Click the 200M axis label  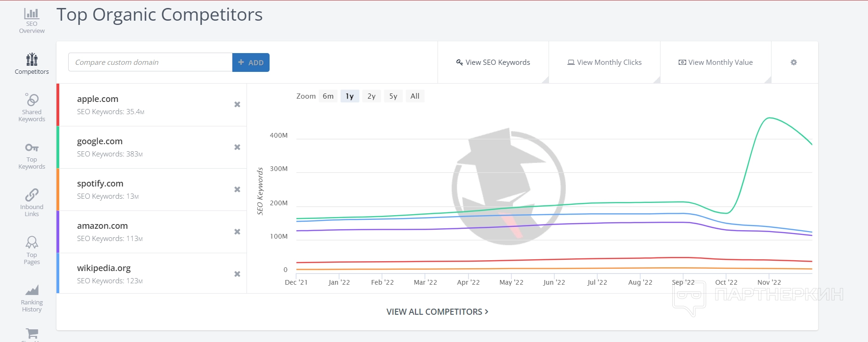279,203
